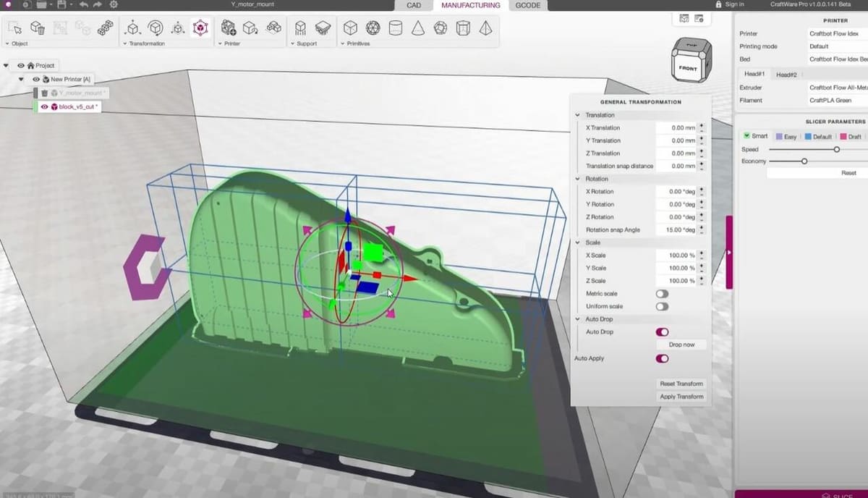The height and width of the screenshot is (498, 868).
Task: Click the Reset Transform button
Action: pos(681,384)
